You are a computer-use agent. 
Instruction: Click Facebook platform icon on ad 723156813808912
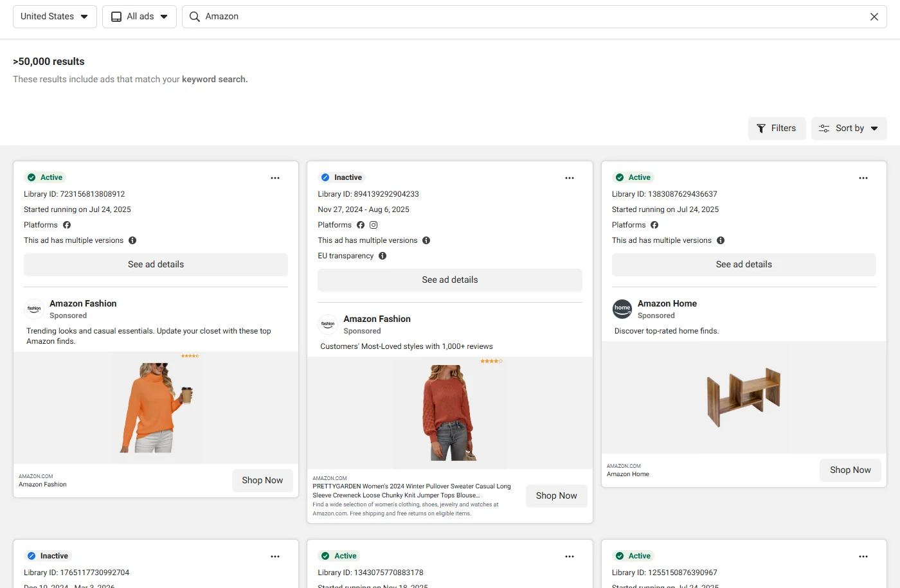point(67,225)
